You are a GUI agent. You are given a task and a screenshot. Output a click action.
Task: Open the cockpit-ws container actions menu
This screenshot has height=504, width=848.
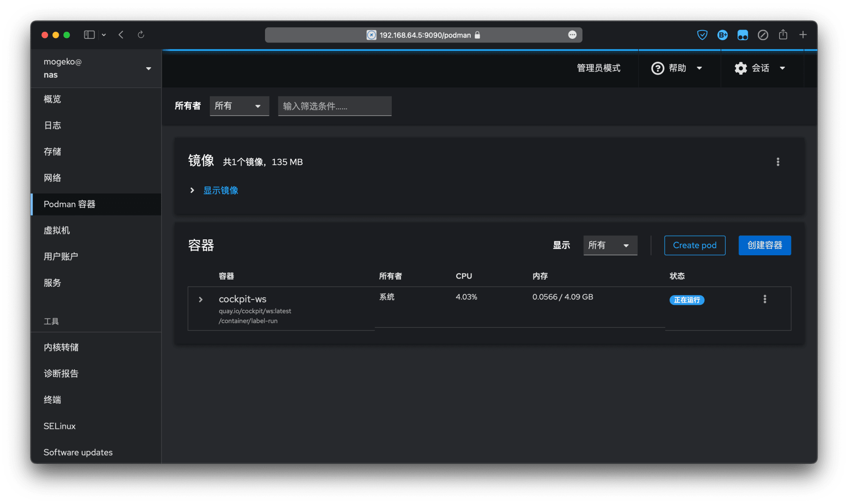[765, 299]
